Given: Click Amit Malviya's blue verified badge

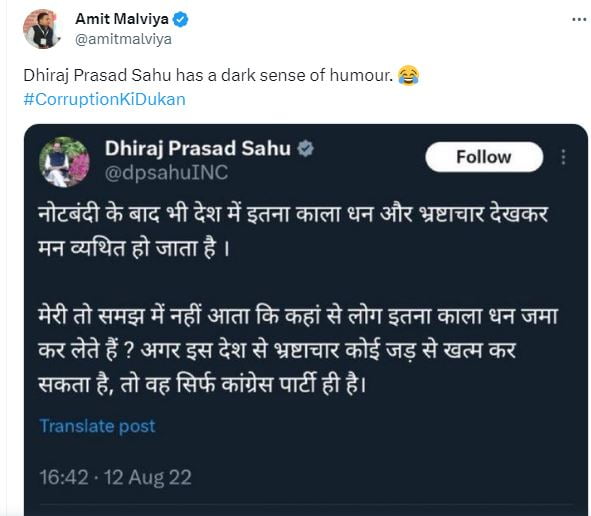Looking at the screenshot, I should (181, 19).
